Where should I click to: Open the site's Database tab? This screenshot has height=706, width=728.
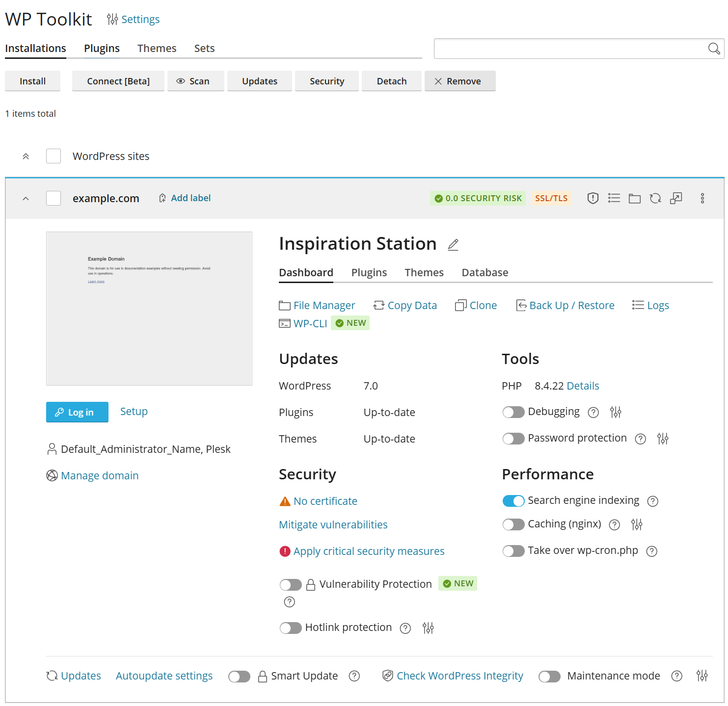(x=485, y=273)
